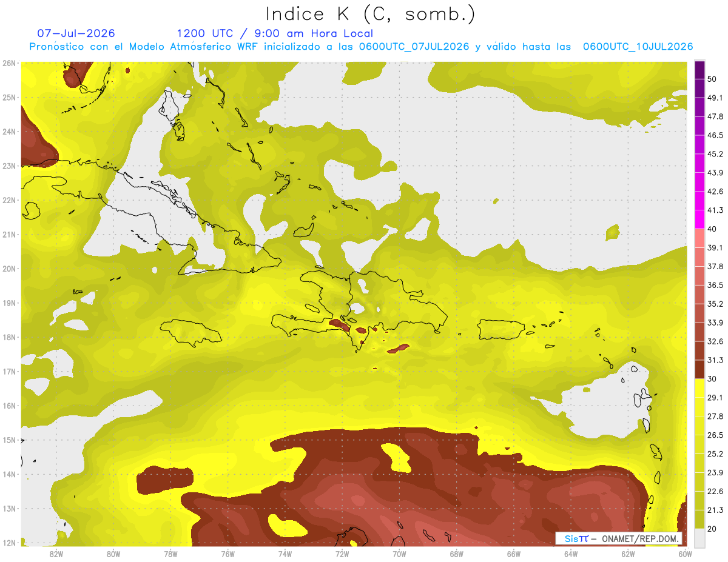This screenshot has height=562, width=728.
Task: Select the bright yellow swatch between 30 and 29.1
Action: (699, 388)
